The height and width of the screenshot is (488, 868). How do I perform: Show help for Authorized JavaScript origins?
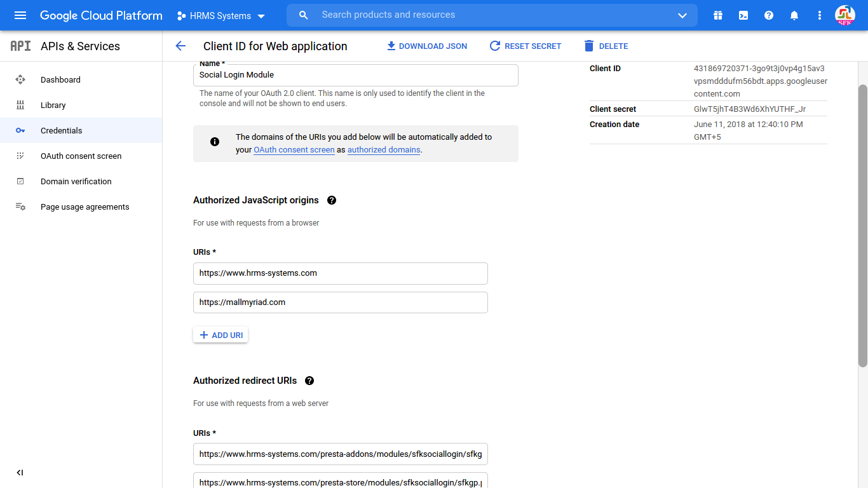(x=332, y=200)
